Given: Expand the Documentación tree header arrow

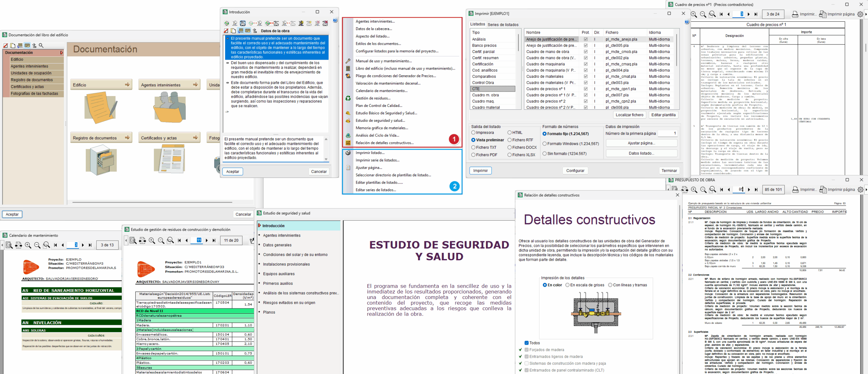Looking at the screenshot, I should click(61, 53).
